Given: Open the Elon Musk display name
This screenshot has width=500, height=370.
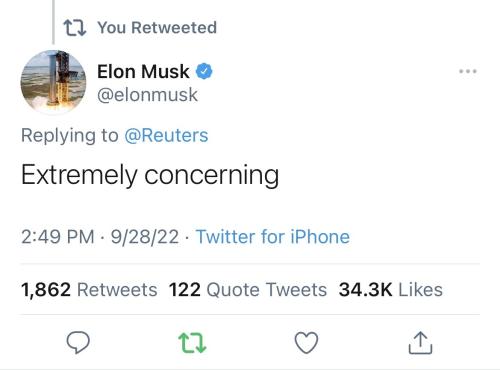Looking at the screenshot, I should pos(143,72).
